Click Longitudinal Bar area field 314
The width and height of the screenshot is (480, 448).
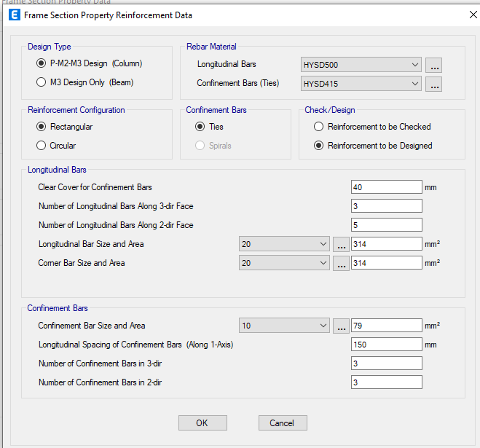tap(387, 244)
